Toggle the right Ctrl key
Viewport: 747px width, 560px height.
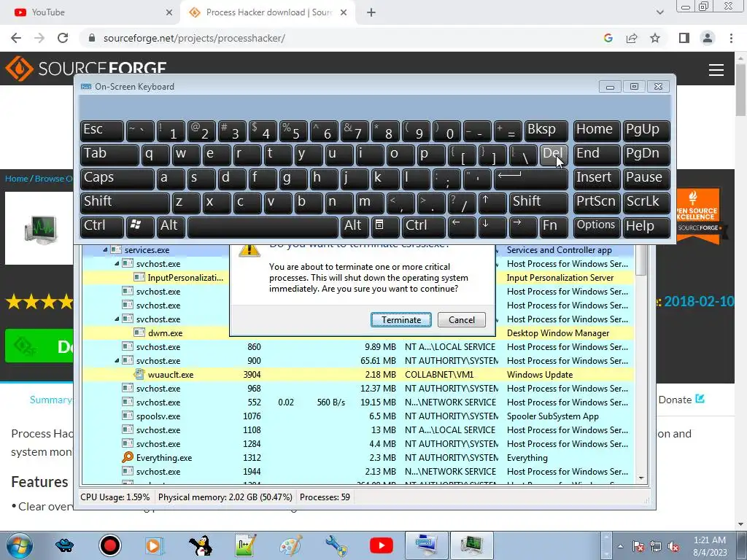click(x=424, y=226)
